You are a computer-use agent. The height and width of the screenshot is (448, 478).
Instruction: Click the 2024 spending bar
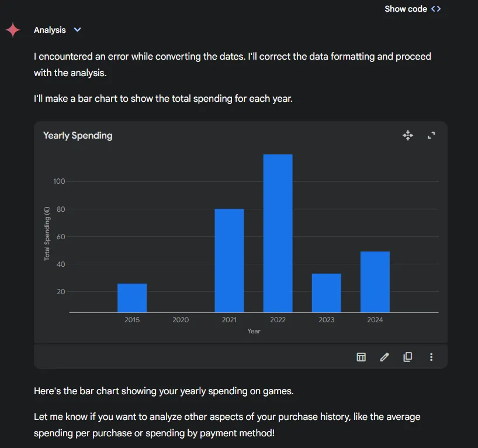point(375,282)
